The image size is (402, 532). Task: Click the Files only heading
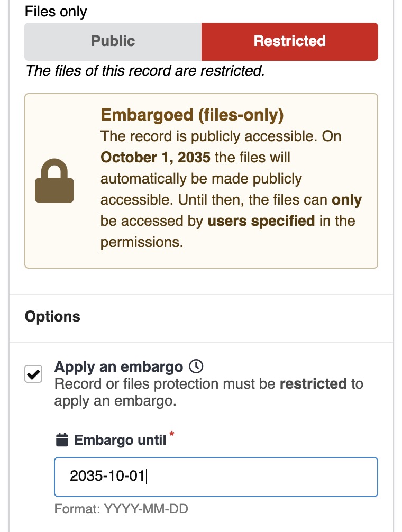pos(56,12)
